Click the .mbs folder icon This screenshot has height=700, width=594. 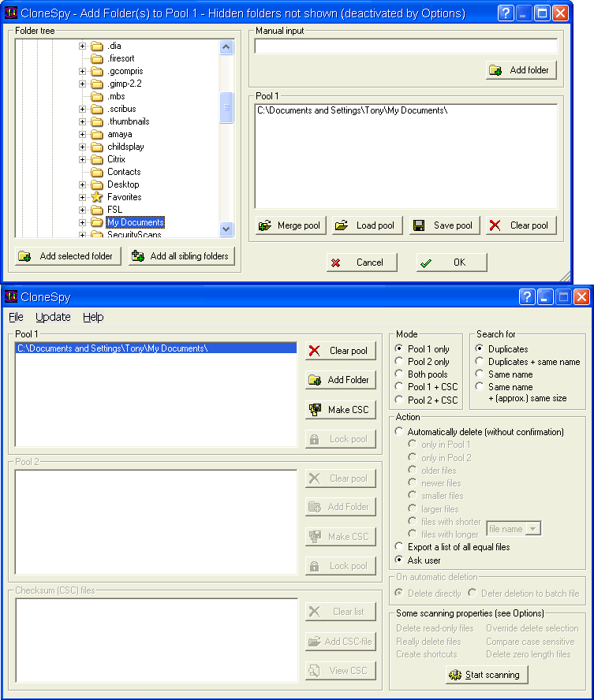click(x=97, y=96)
